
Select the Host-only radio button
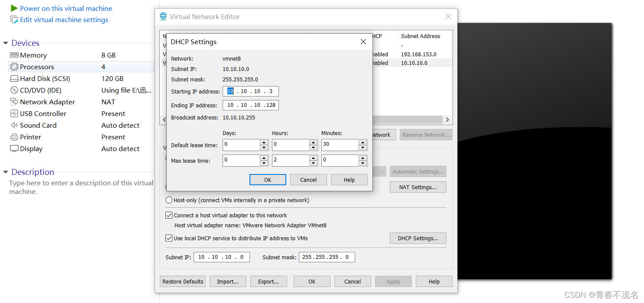(x=169, y=200)
